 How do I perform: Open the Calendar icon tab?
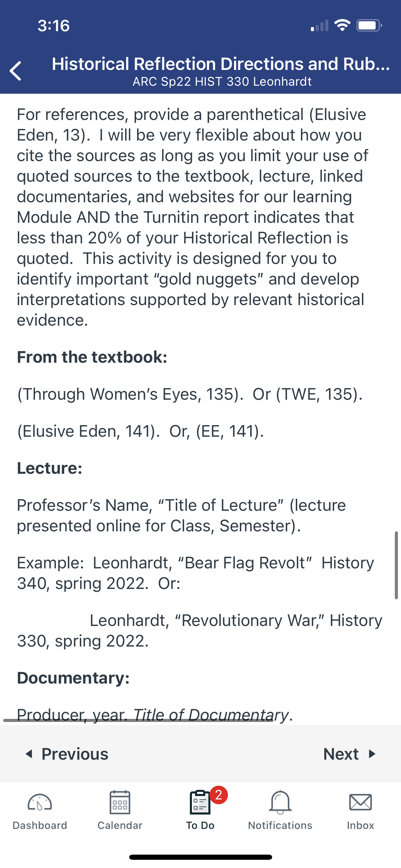pyautogui.click(x=120, y=802)
